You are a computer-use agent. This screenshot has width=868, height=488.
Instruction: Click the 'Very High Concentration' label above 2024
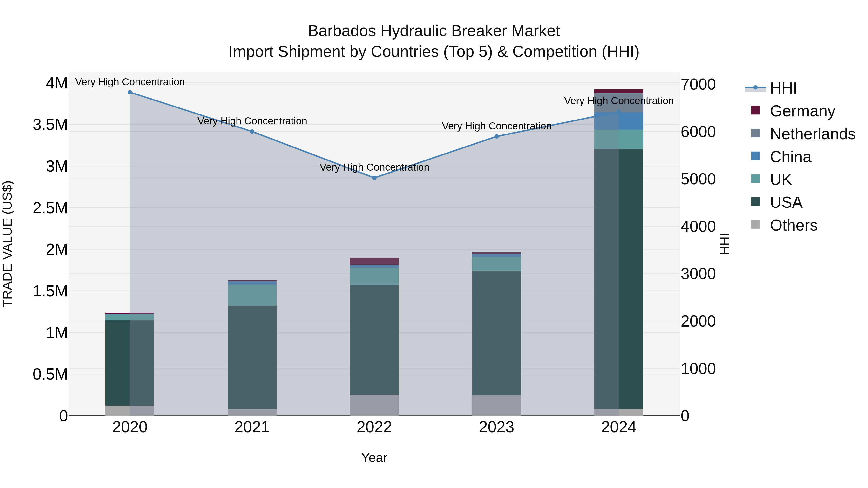(x=619, y=101)
